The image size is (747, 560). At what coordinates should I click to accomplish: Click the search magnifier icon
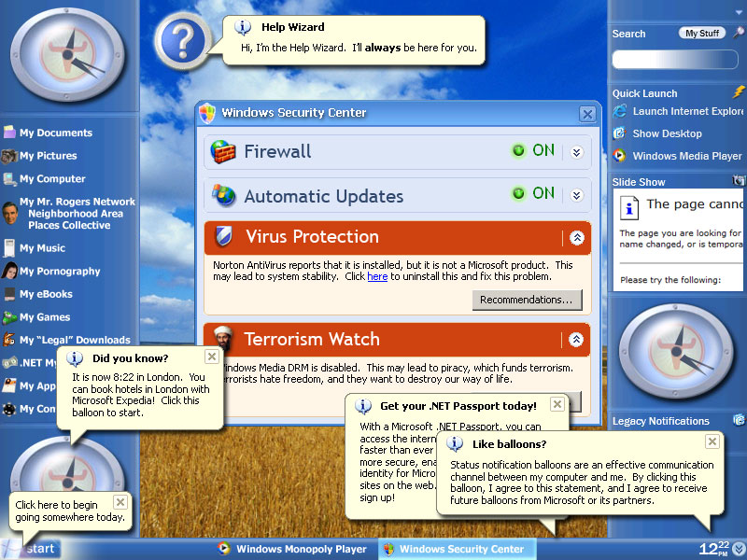pos(738,33)
